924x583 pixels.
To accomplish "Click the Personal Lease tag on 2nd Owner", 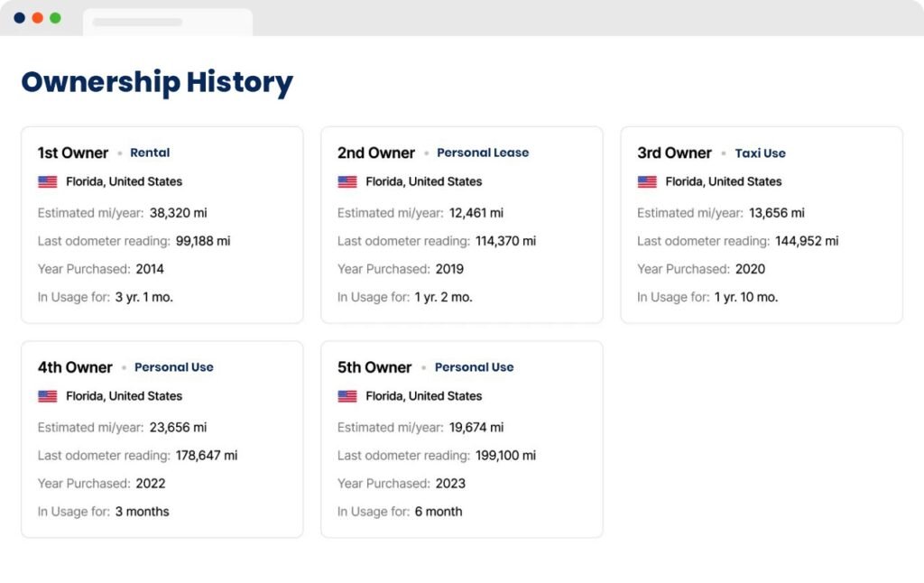I will tap(483, 153).
